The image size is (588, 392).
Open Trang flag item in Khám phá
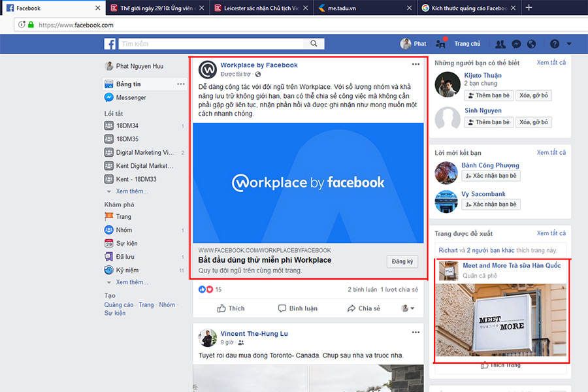pyautogui.click(x=118, y=216)
